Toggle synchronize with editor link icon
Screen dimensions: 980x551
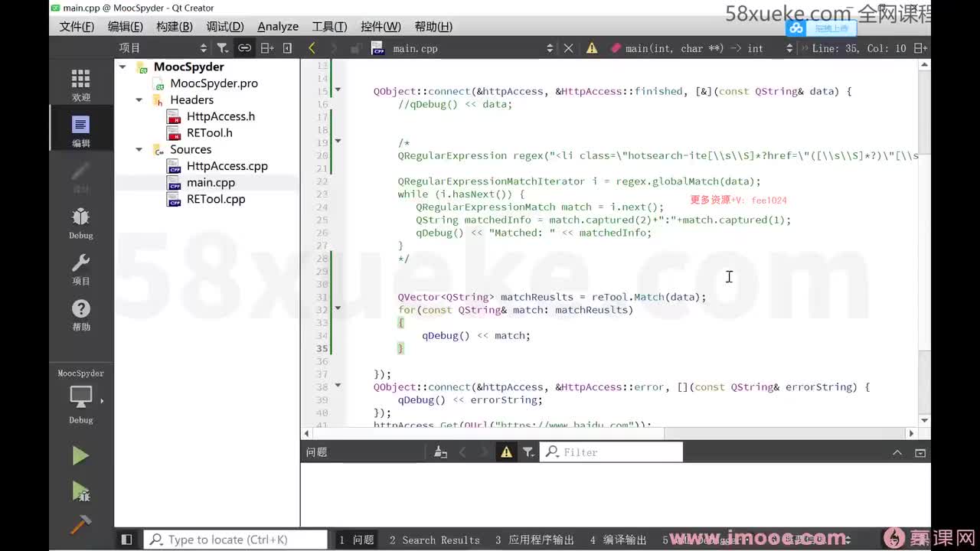click(x=244, y=47)
